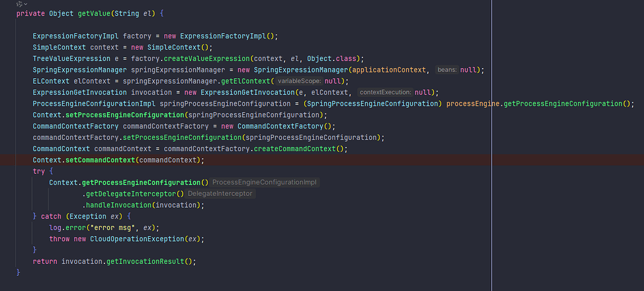Screen dimensions: 644x291
Task: Click the createValueExpression method call
Action: click(x=206, y=59)
